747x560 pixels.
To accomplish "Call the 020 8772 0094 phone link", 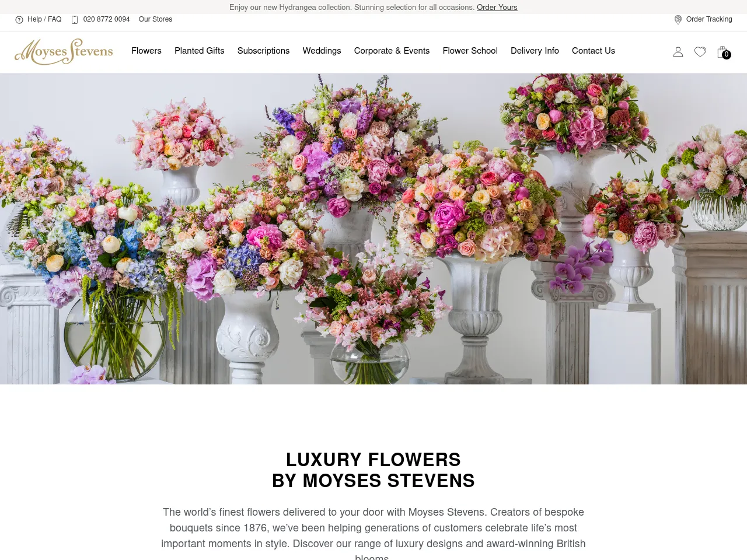I will click(106, 19).
